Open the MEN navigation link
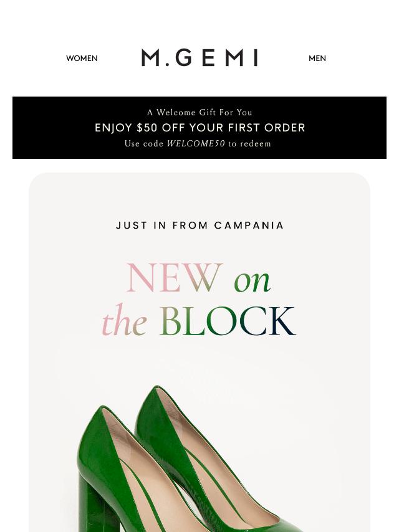This screenshot has height=532, width=399. 317,59
